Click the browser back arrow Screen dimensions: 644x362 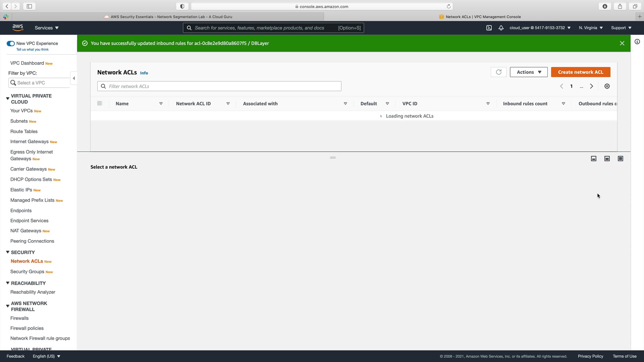pyautogui.click(x=7, y=6)
